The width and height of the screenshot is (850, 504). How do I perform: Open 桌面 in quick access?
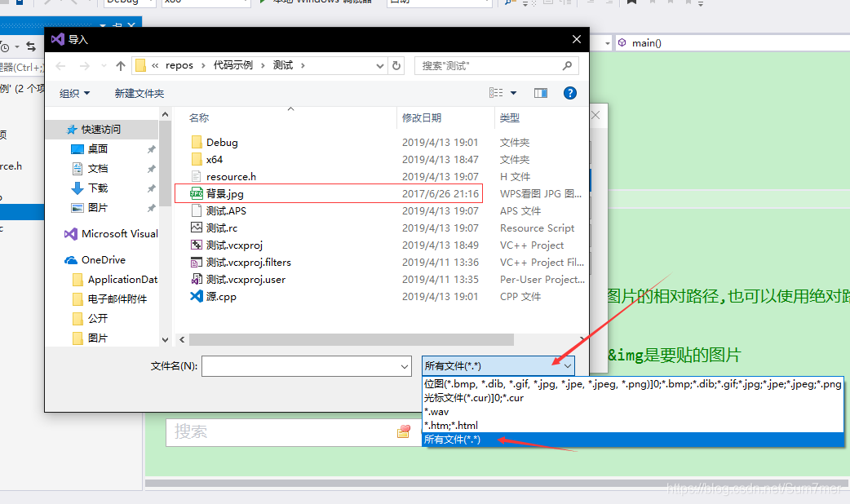coord(98,149)
